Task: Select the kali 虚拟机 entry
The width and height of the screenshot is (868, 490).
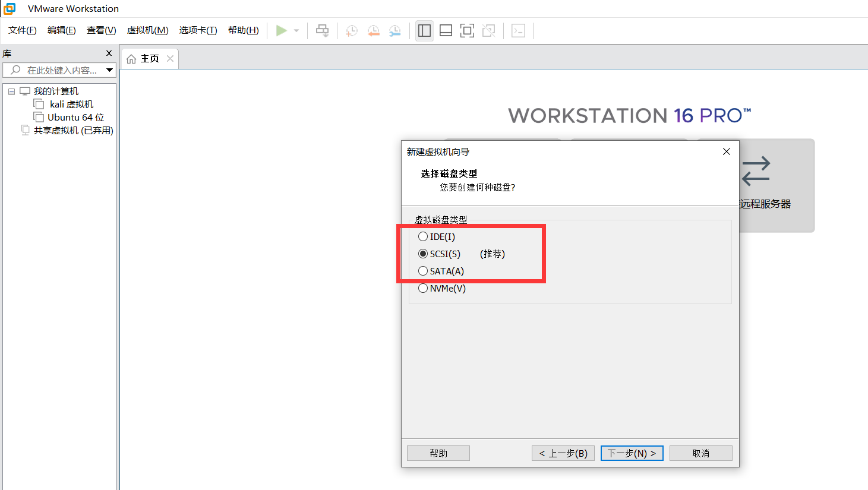Action: point(71,105)
